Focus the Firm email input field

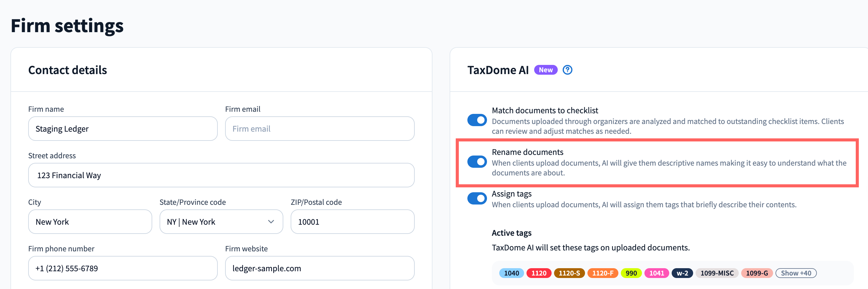[x=319, y=129]
